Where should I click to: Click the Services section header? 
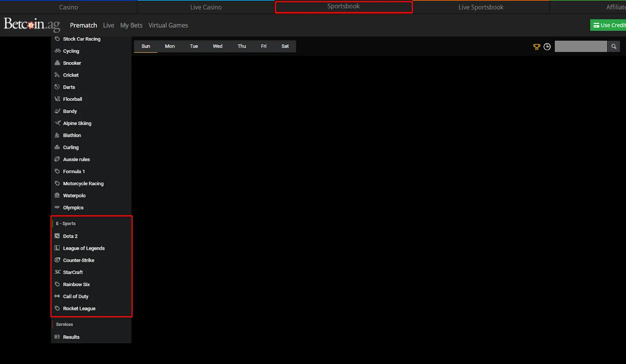[x=64, y=324]
